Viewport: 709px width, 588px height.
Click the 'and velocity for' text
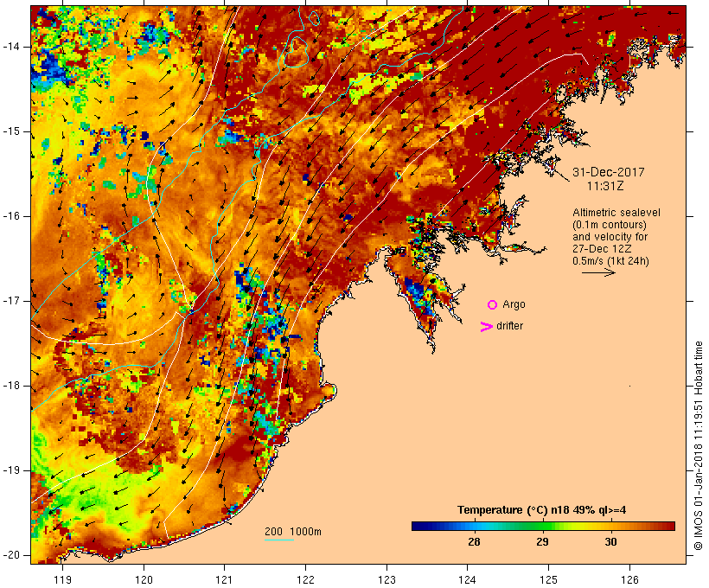coord(610,237)
